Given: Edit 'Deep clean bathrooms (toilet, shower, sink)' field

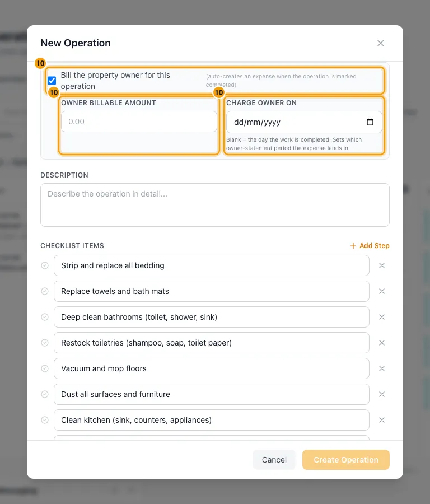Looking at the screenshot, I should (x=212, y=317).
